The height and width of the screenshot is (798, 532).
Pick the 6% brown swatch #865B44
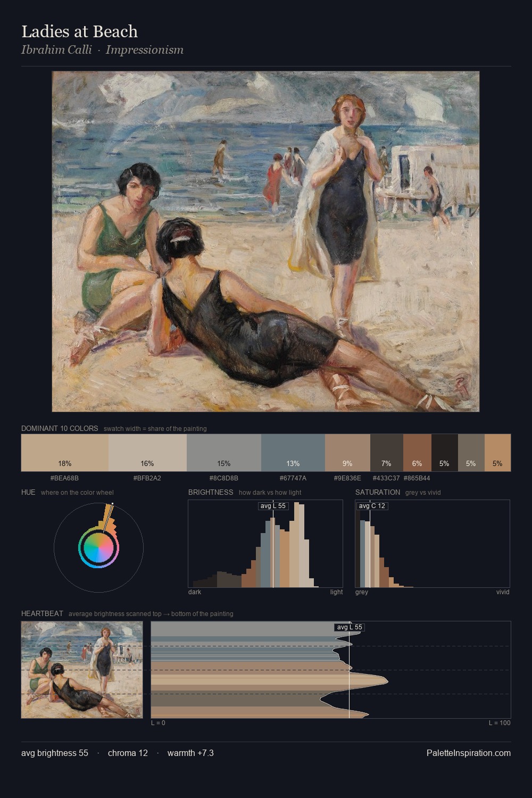click(417, 453)
